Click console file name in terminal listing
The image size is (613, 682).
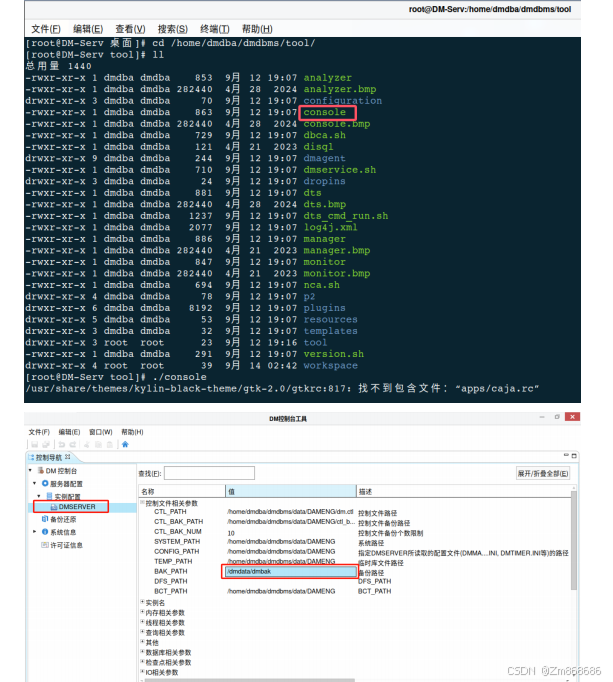[325, 113]
